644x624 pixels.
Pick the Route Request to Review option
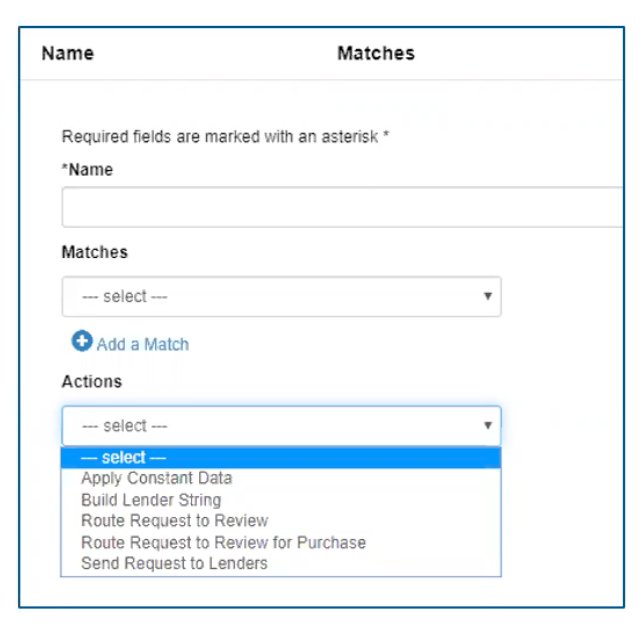click(174, 521)
